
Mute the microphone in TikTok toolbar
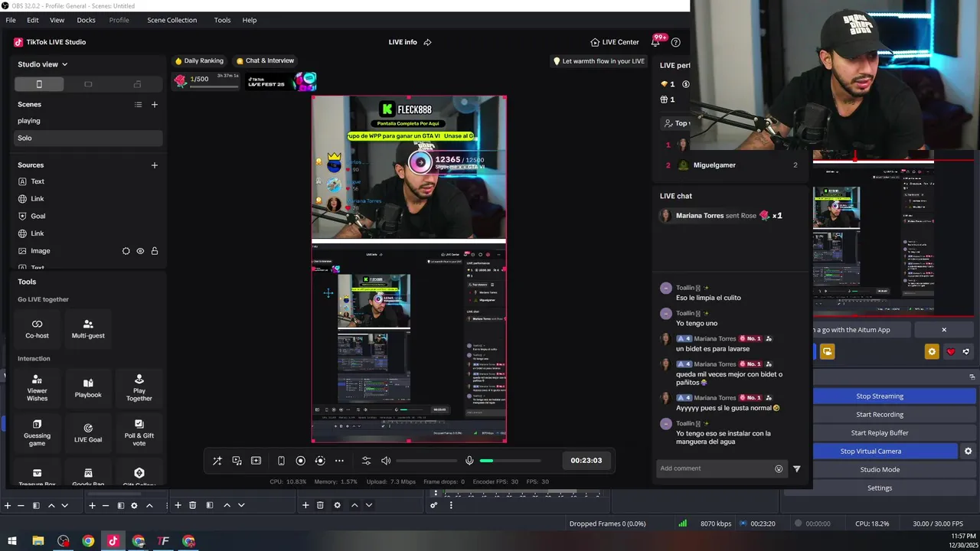[469, 461]
